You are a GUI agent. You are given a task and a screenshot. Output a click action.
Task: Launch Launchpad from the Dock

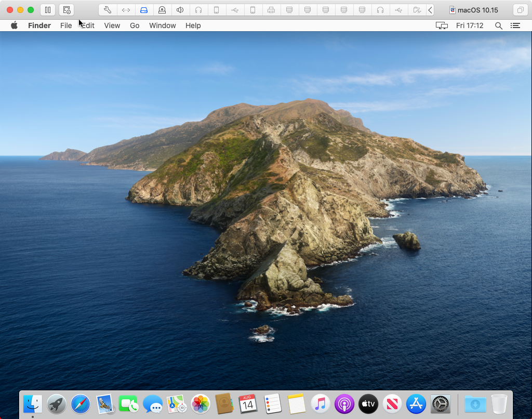coord(56,404)
